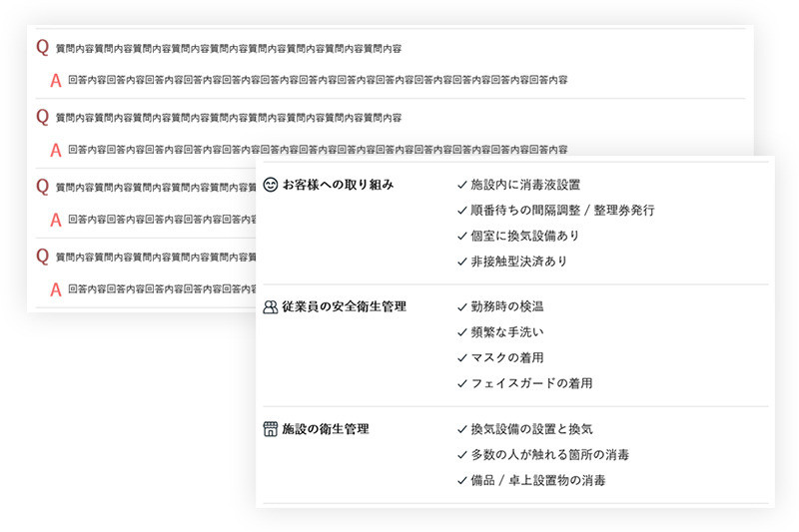Click the smiley face icon beside お客様への取り組み
The width and height of the screenshot is (799, 532).
[271, 185]
